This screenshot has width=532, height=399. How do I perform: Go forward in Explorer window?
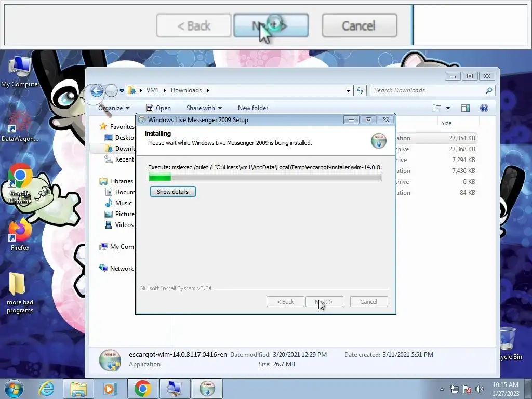(111, 90)
